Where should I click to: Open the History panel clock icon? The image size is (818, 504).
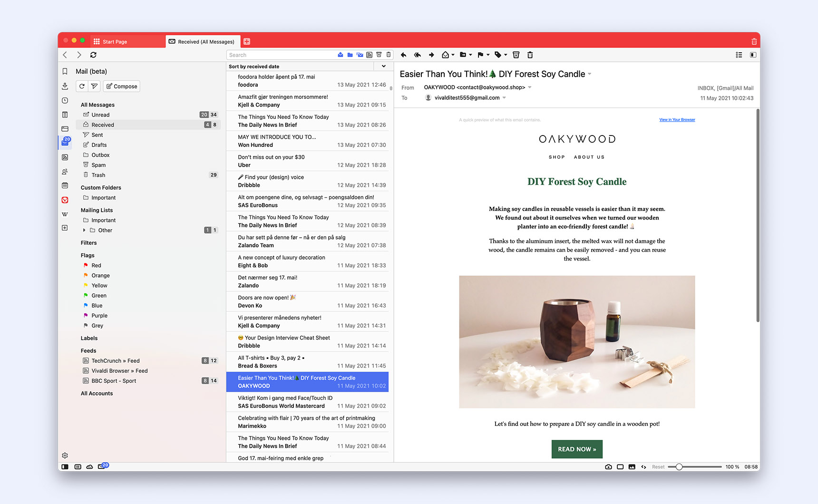click(65, 100)
